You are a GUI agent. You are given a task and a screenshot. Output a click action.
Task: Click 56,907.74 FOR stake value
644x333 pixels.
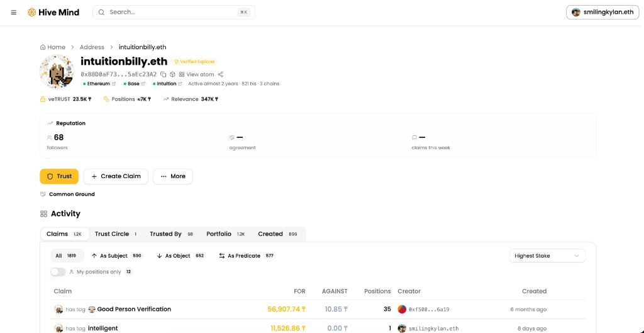(x=287, y=309)
